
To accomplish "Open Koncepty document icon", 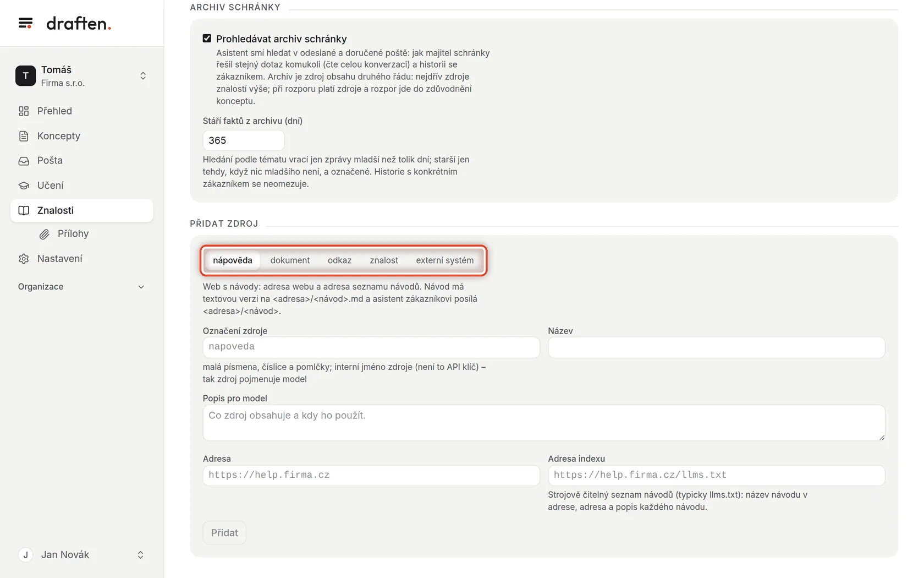I will [24, 136].
